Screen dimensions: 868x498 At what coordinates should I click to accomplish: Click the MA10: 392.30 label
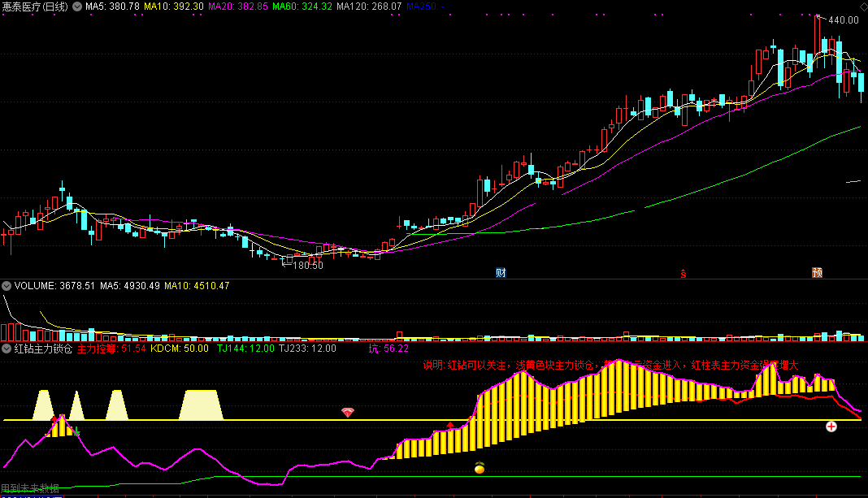tap(174, 6)
